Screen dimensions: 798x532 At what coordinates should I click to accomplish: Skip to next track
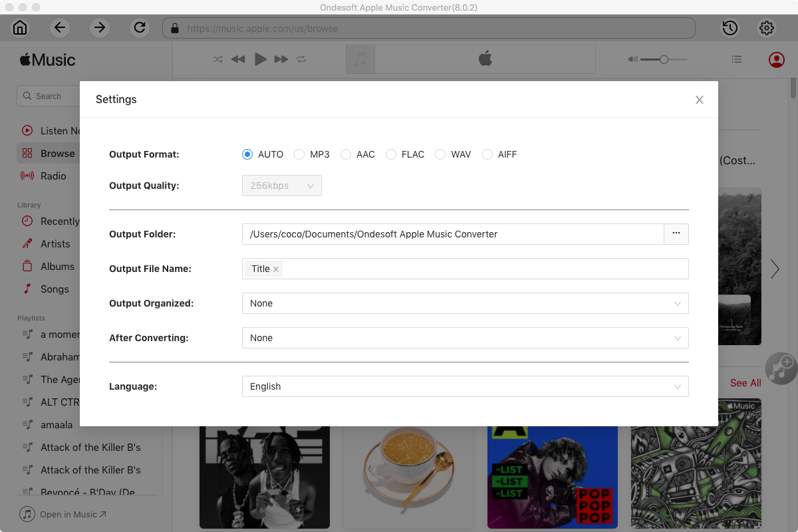point(281,59)
